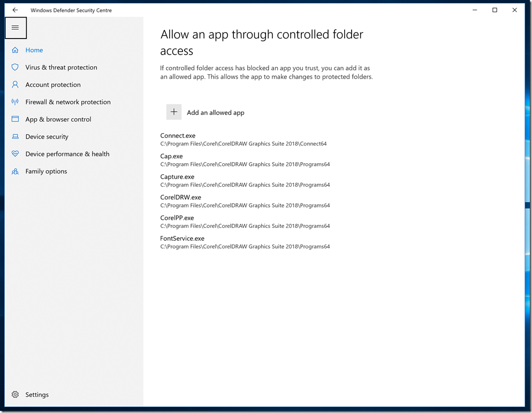
Task: Open Firewall & network protection
Action: pyautogui.click(x=68, y=102)
